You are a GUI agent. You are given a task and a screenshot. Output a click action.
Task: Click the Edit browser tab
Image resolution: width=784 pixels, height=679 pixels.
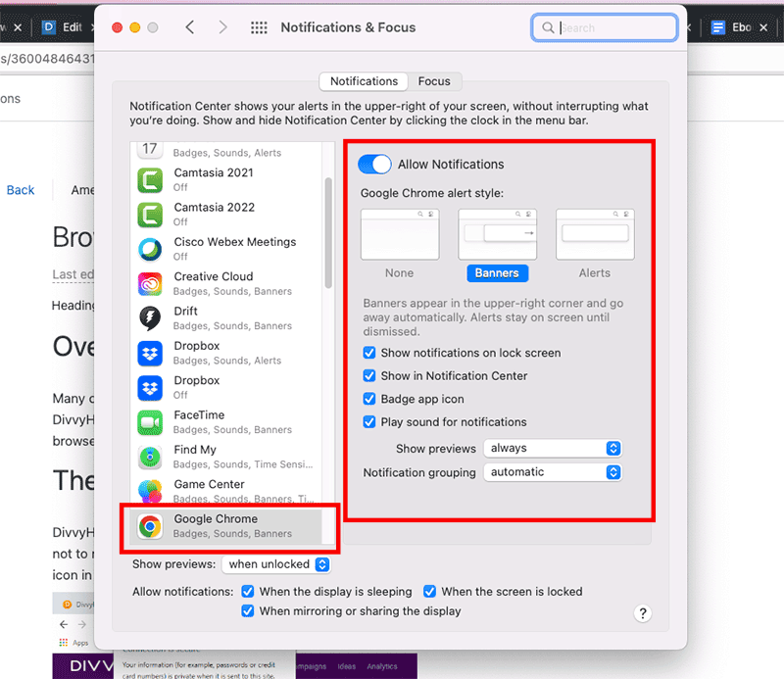(64, 27)
